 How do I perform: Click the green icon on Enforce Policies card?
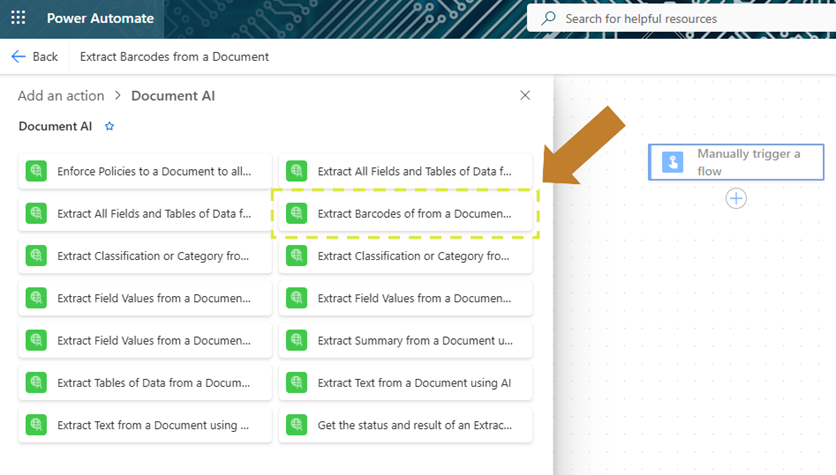tap(36, 171)
